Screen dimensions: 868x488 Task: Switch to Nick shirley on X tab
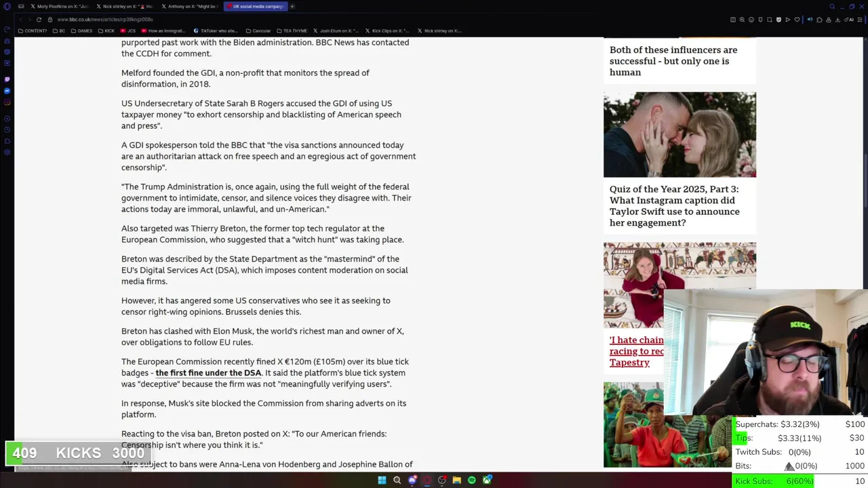pyautogui.click(x=124, y=6)
